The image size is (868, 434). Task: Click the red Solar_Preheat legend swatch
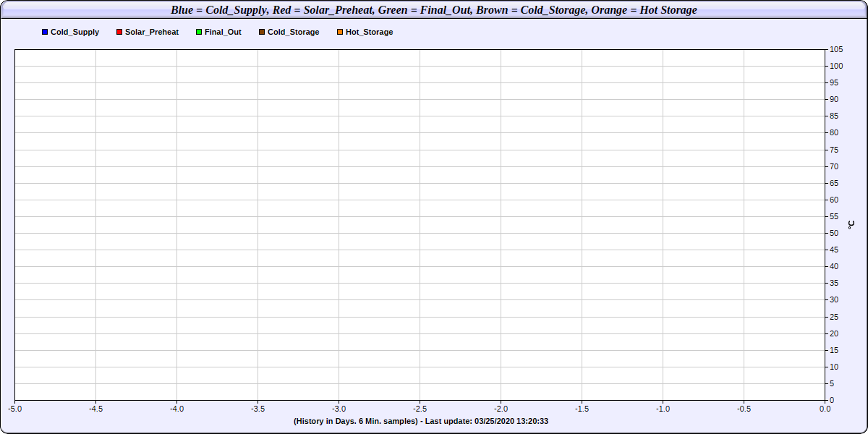tap(119, 33)
